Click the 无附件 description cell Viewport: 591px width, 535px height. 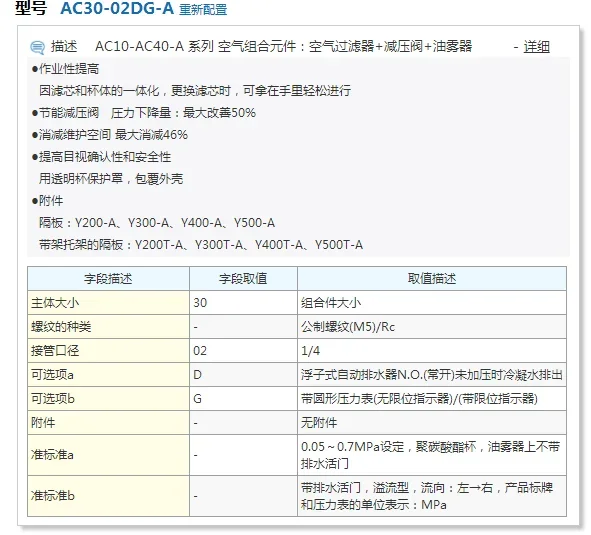coord(432,423)
